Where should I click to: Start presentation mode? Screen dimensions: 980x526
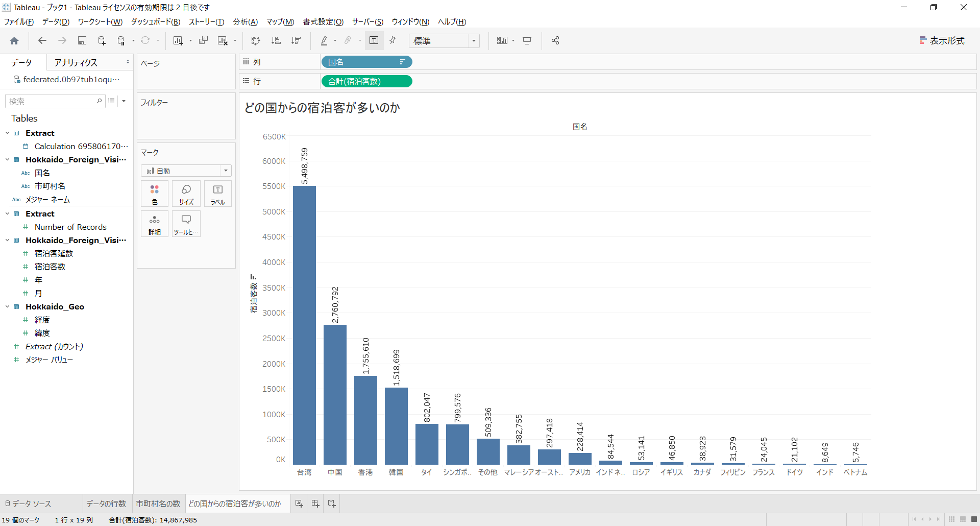(527, 41)
